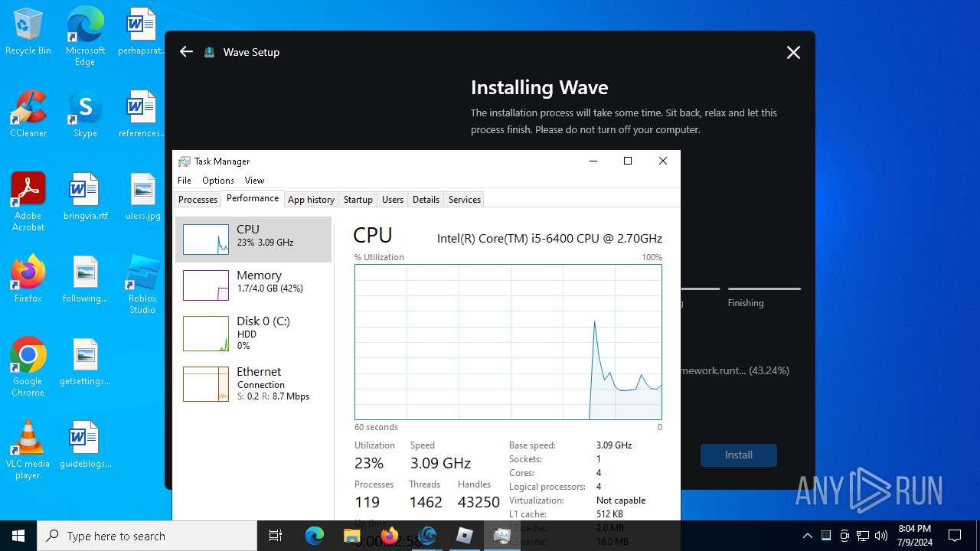Click the Virtualization value Not capable

point(621,500)
